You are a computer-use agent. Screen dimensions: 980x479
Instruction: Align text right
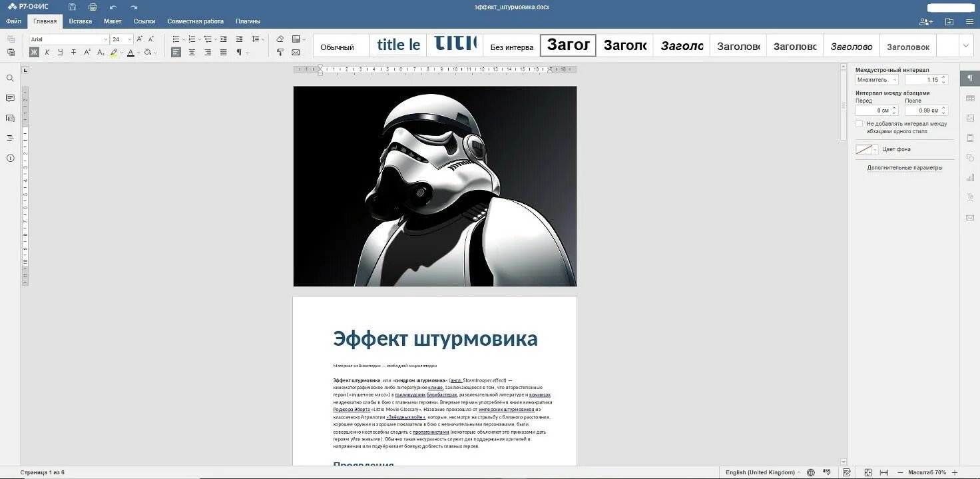pyautogui.click(x=208, y=52)
